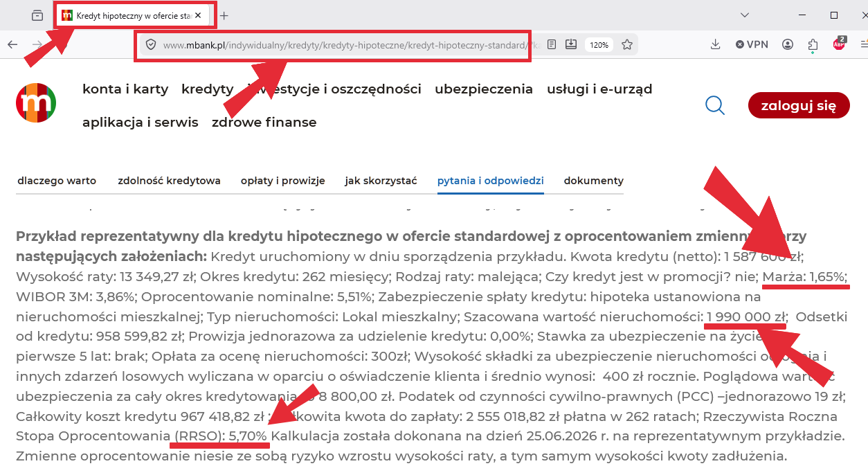Click the tracking protection shield icon
The width and height of the screenshot is (868, 466).
[x=150, y=44]
